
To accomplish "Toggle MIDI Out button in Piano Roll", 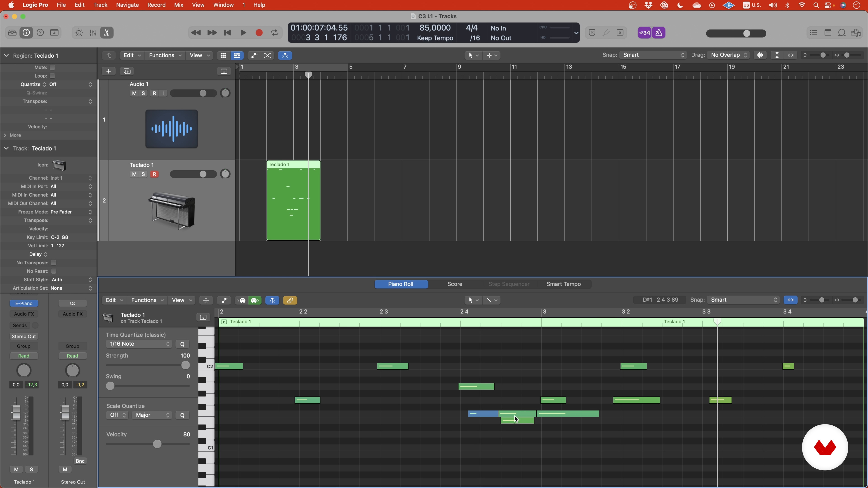I will 255,300.
